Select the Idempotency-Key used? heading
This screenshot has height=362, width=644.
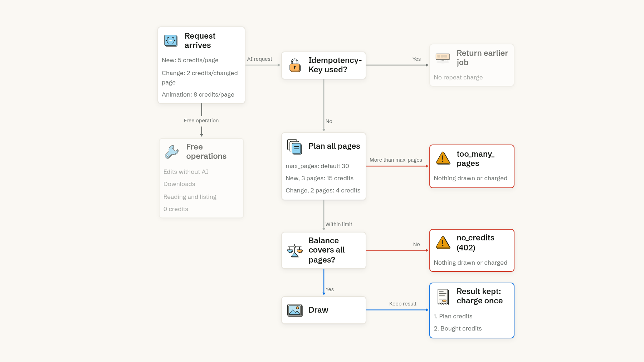click(x=335, y=65)
